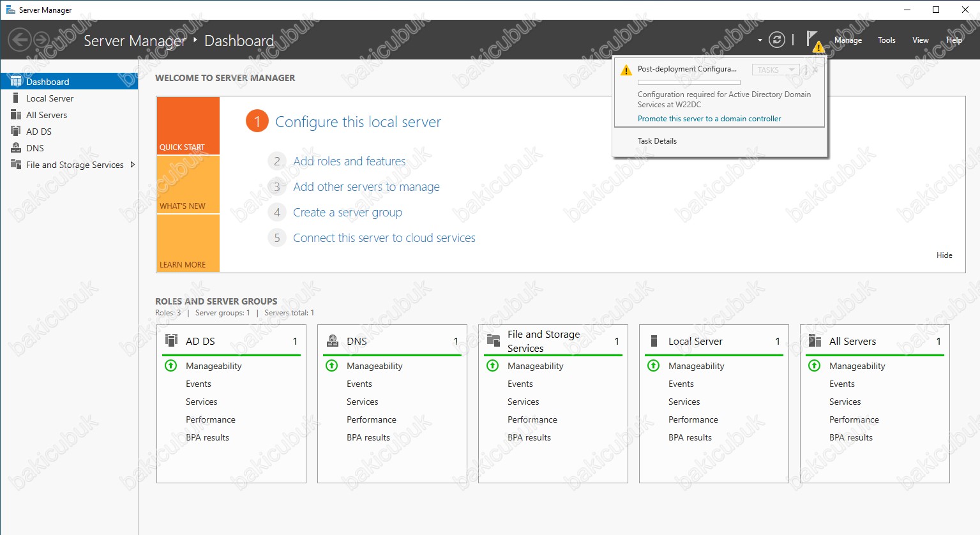Click Add other servers to manage
Image resolution: width=980 pixels, height=535 pixels.
366,187
